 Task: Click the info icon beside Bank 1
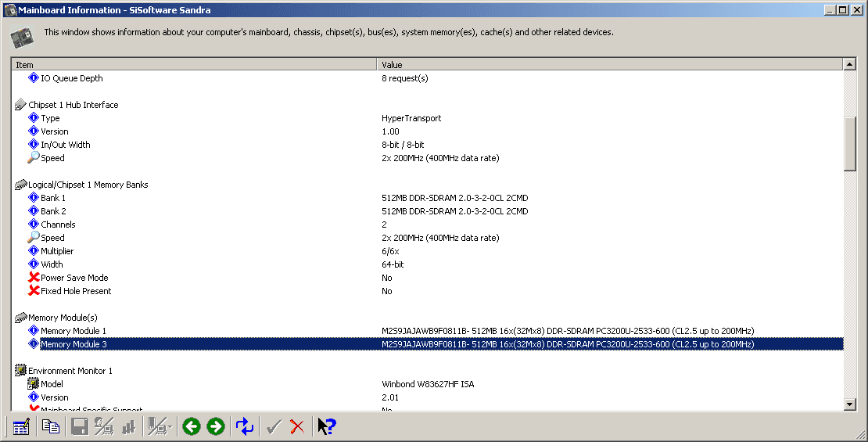(x=33, y=197)
